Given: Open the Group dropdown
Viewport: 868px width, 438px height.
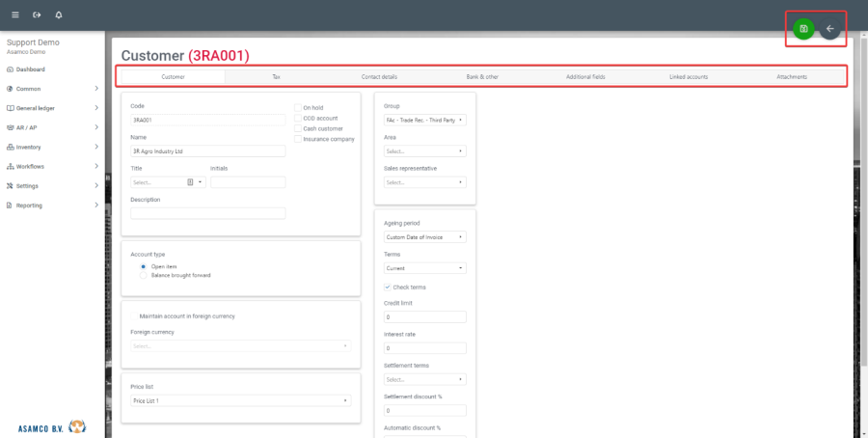Looking at the screenshot, I should point(425,121).
